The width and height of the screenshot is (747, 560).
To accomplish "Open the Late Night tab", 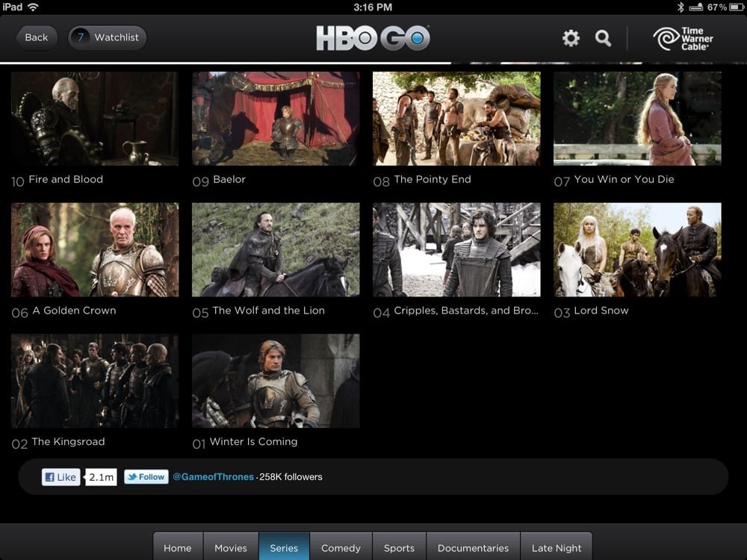I will [x=557, y=547].
